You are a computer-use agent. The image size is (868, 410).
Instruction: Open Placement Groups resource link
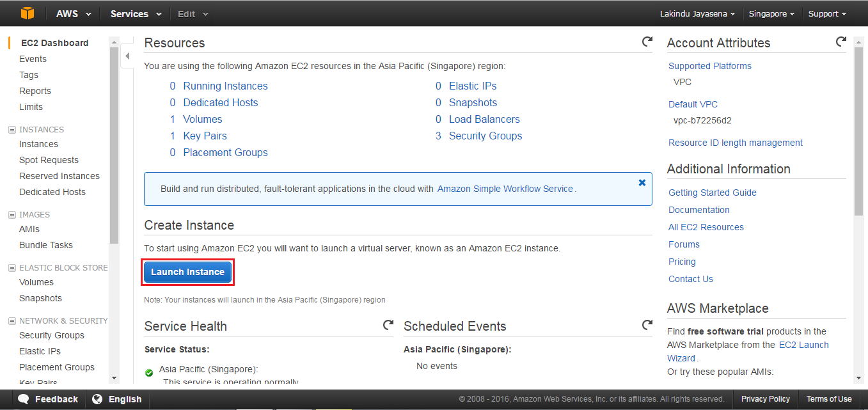click(225, 152)
